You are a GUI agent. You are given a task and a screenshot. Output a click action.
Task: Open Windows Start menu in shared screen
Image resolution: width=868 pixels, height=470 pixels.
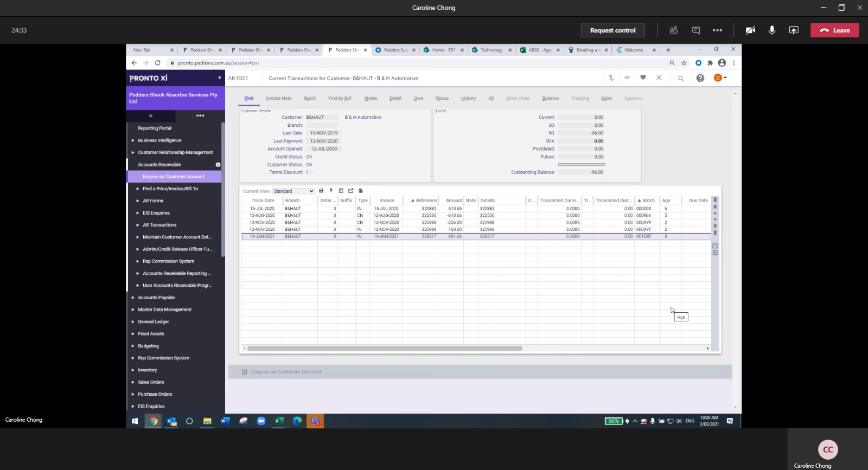coord(135,421)
